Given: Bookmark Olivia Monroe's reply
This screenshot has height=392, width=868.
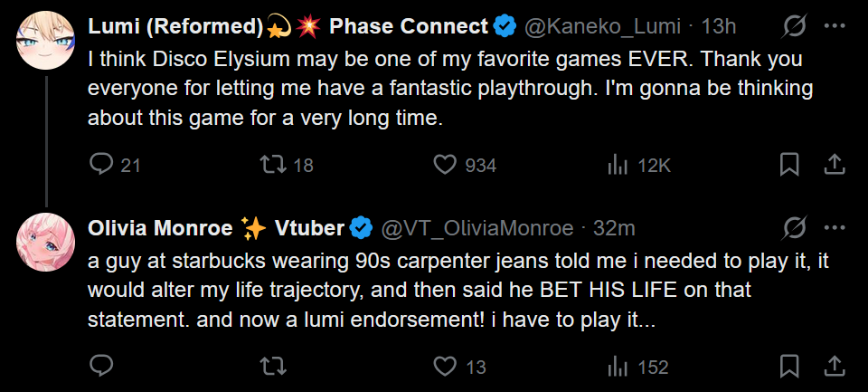Looking at the screenshot, I should tap(788, 366).
